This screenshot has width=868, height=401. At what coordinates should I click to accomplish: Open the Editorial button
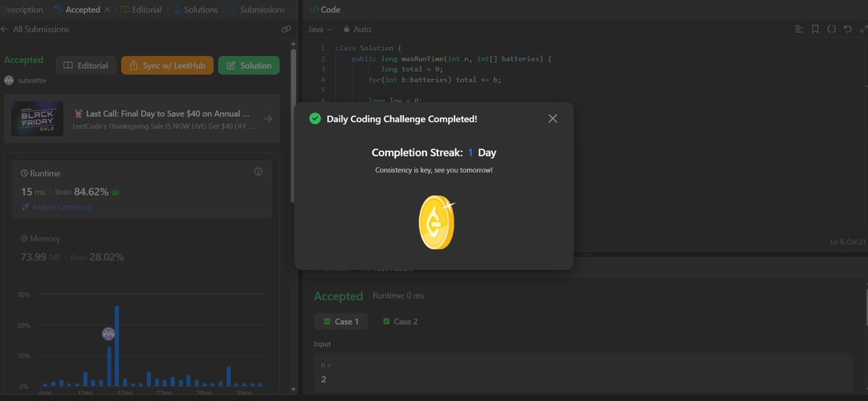(x=86, y=65)
